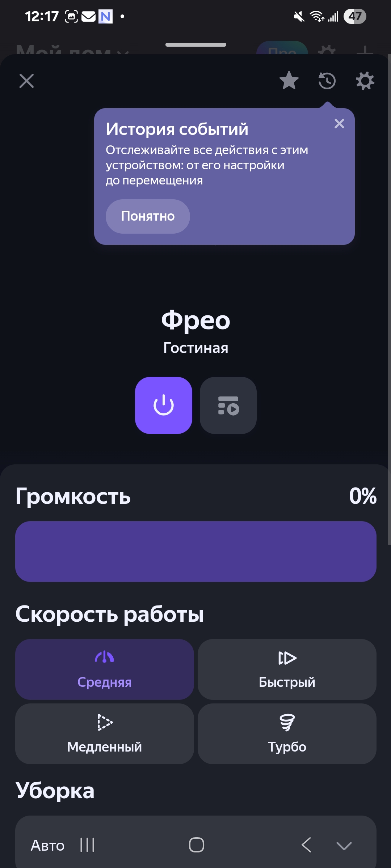The height and width of the screenshot is (868, 391).
Task: Open the scenarios playlist icon button
Action: [x=228, y=405]
